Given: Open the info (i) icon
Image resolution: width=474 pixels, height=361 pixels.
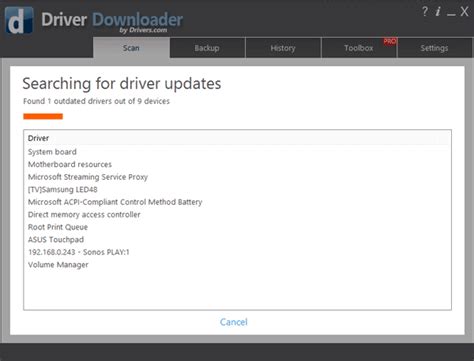Looking at the screenshot, I should pos(438,12).
